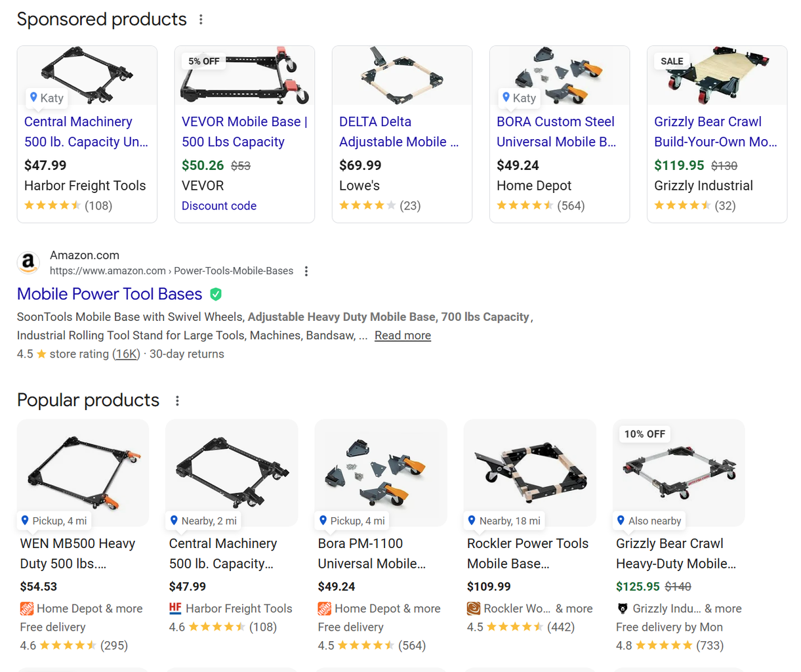This screenshot has width=801, height=672.
Task: Click SALE badge on Grizzly Bear Crawl
Action: pyautogui.click(x=672, y=61)
